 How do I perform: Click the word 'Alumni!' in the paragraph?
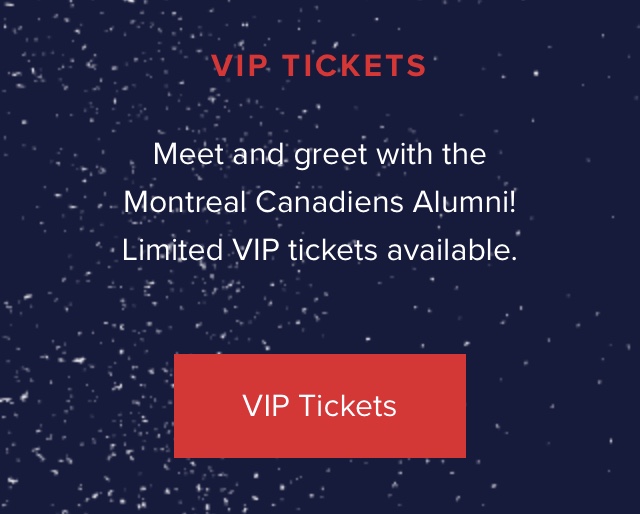pos(464,202)
